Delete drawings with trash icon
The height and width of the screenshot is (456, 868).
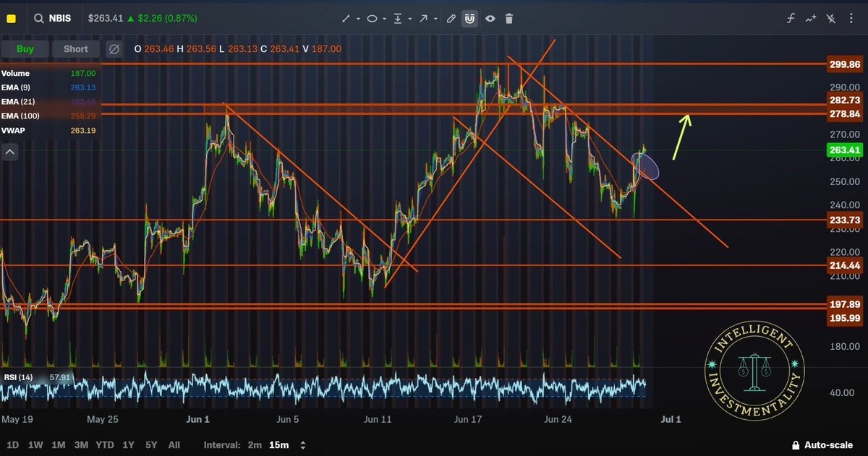509,19
